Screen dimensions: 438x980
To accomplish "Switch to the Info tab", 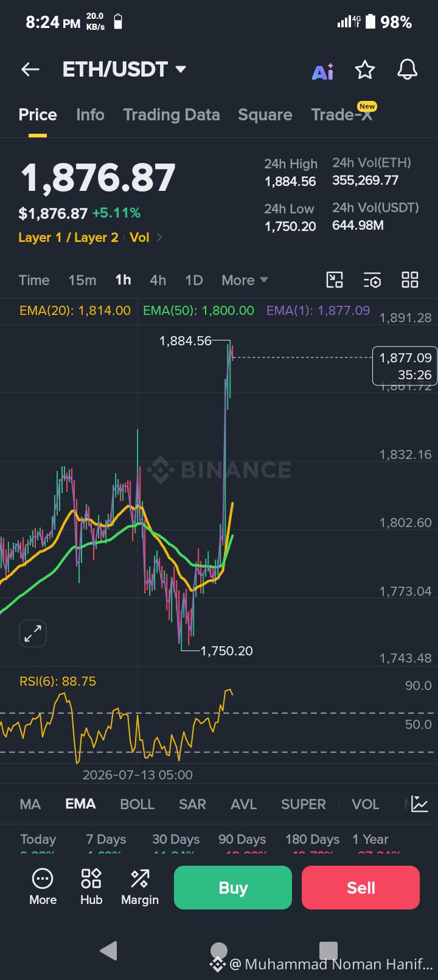I will 90,115.
